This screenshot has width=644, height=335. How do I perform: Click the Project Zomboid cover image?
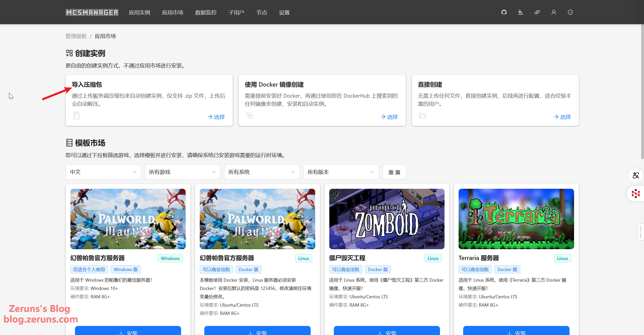coord(387,219)
